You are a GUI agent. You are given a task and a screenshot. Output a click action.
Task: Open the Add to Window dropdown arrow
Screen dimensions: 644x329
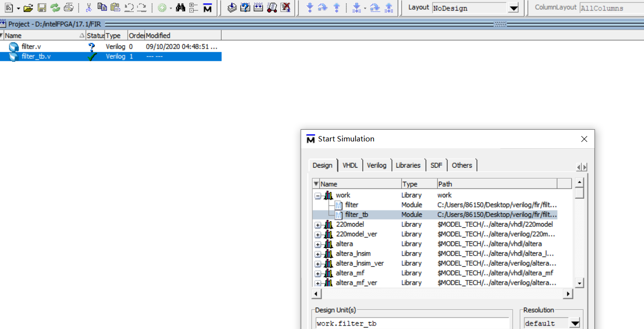click(x=171, y=8)
